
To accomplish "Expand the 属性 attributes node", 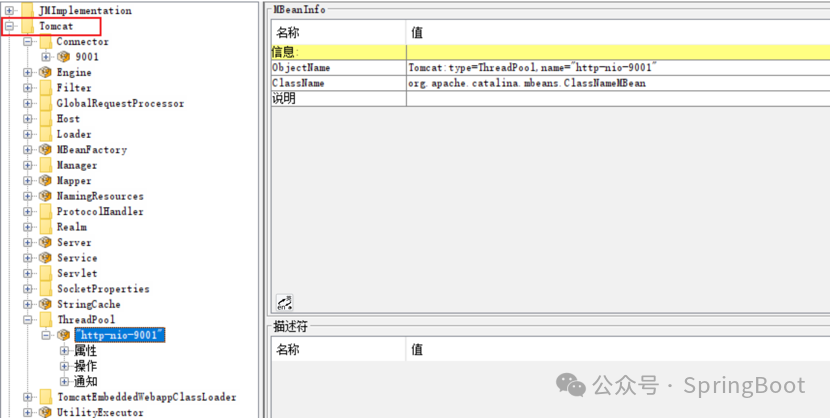I will (x=65, y=350).
